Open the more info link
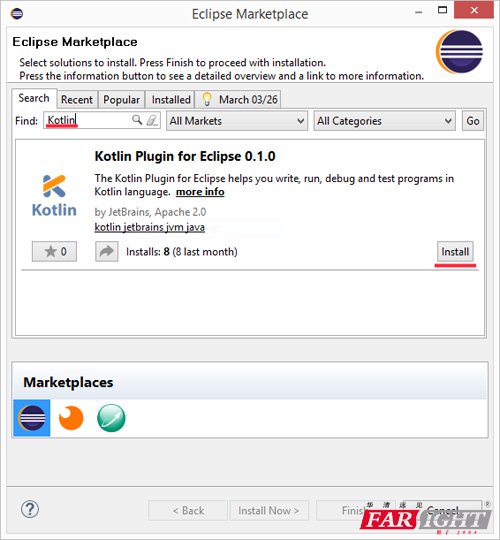Screen dimensions: 500x540 [200, 191]
